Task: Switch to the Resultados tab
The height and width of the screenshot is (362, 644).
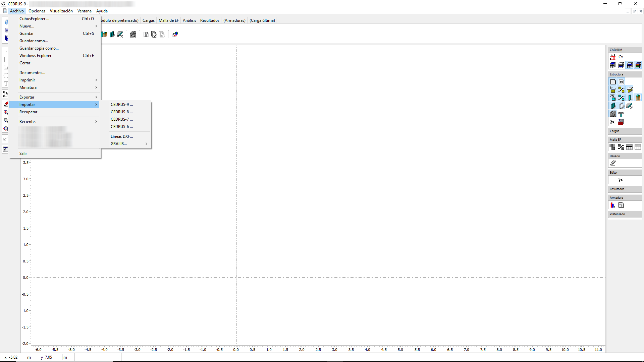Action: point(210,20)
